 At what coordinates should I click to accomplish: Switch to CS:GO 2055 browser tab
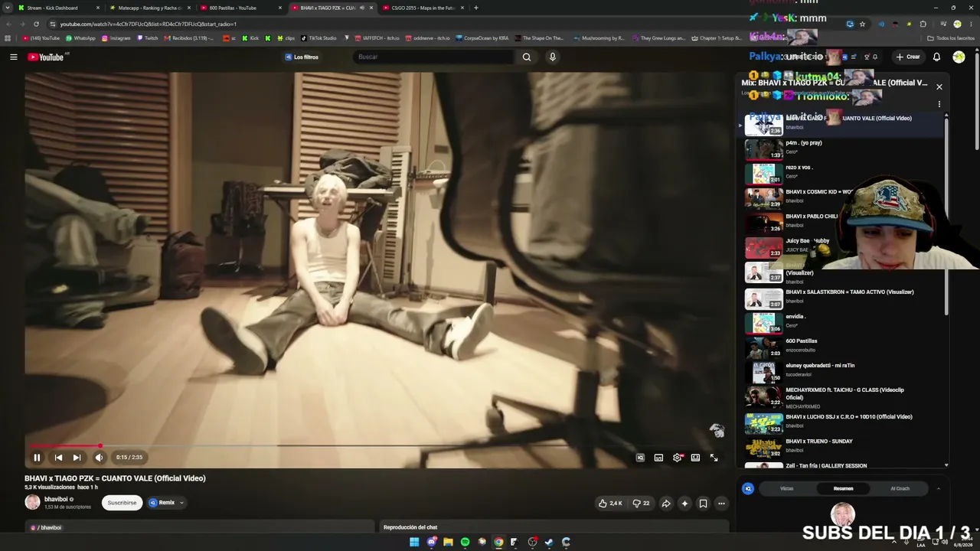[x=423, y=8]
